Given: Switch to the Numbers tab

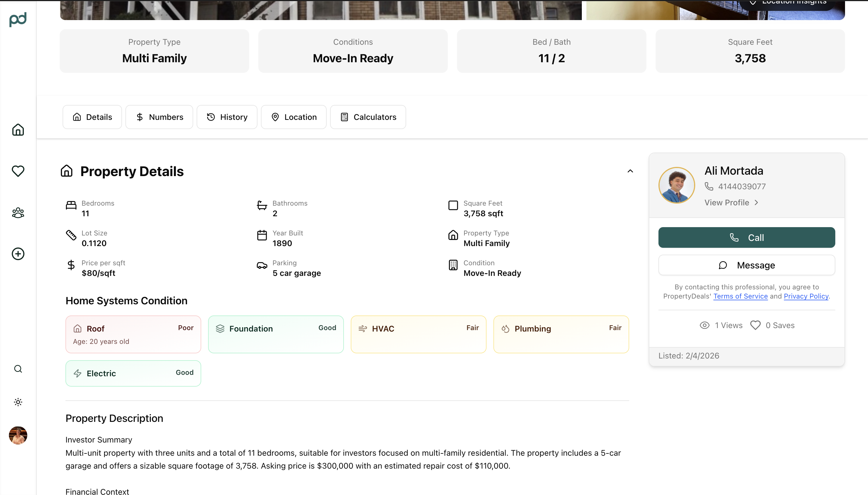Looking at the screenshot, I should pos(159,117).
